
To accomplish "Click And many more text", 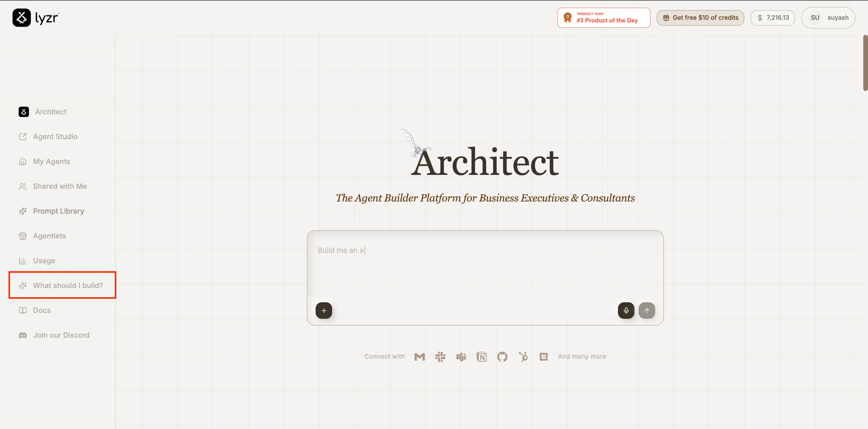I will tap(582, 357).
